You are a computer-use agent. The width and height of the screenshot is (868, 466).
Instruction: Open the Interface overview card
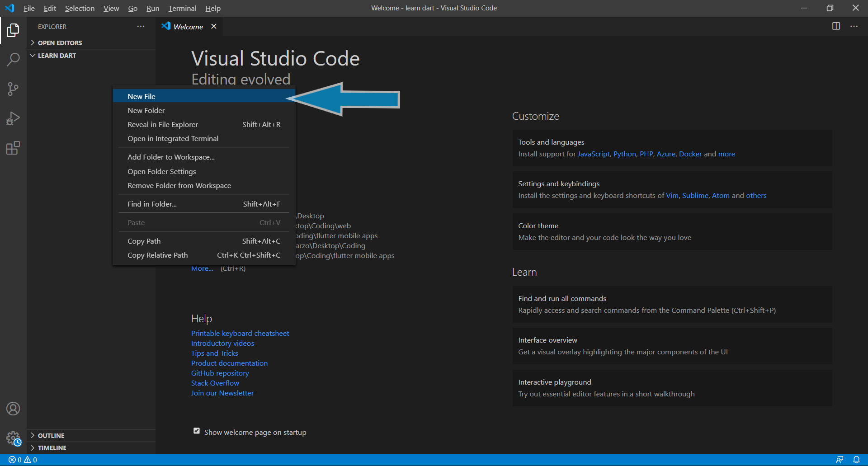click(x=672, y=346)
